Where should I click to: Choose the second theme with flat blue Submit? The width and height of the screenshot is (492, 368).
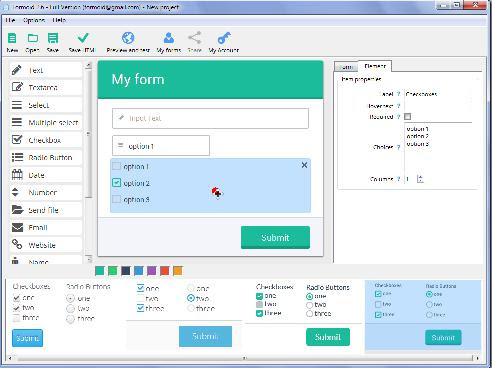click(x=184, y=315)
